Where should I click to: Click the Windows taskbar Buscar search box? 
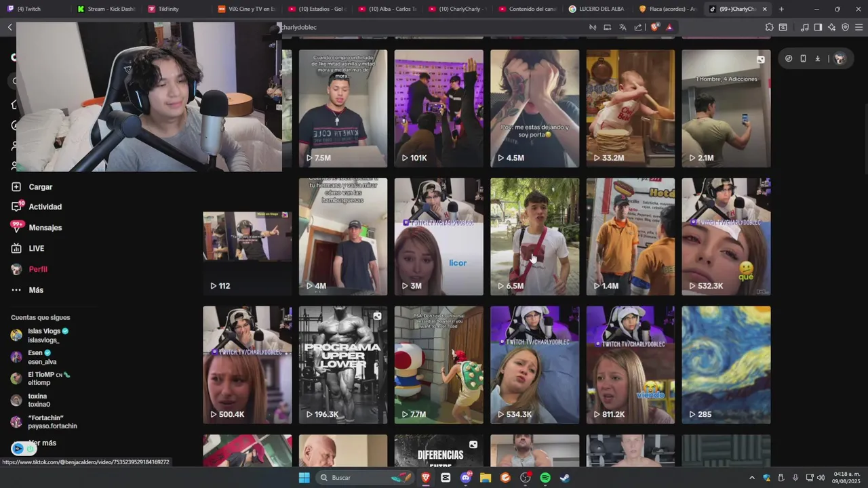tap(366, 478)
